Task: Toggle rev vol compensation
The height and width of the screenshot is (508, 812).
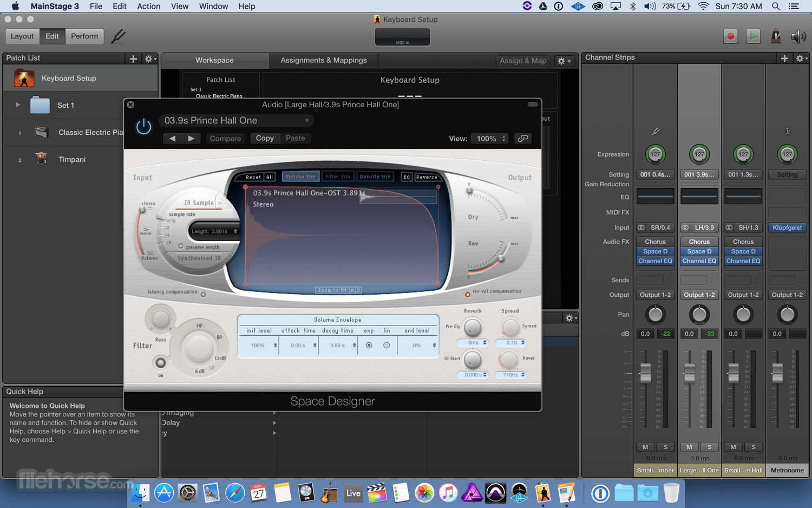Action: 468,295
